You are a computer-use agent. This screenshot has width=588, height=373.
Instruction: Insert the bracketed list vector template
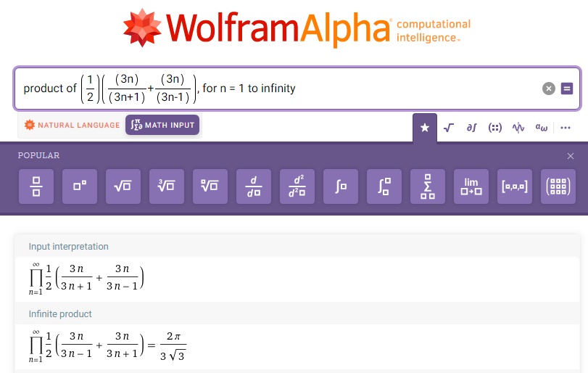515,186
